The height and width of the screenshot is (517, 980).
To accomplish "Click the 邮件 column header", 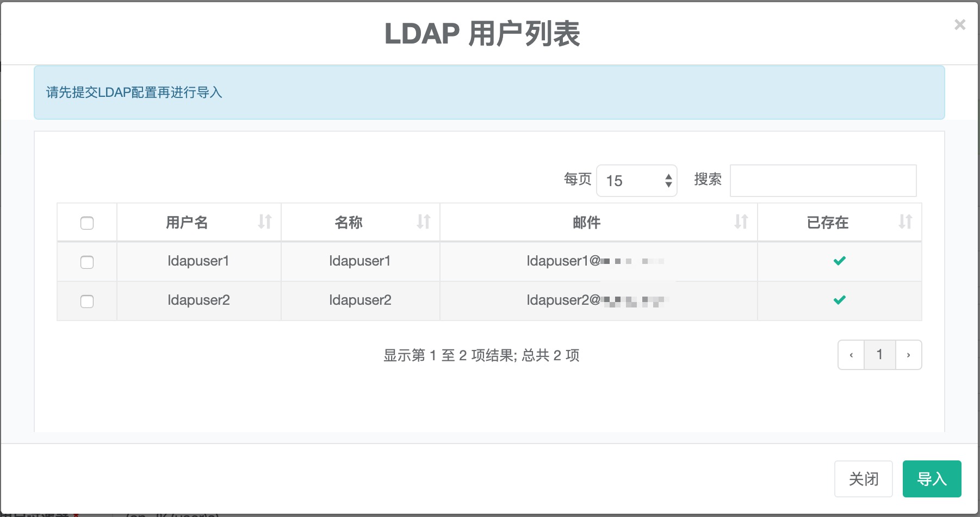I will click(586, 222).
